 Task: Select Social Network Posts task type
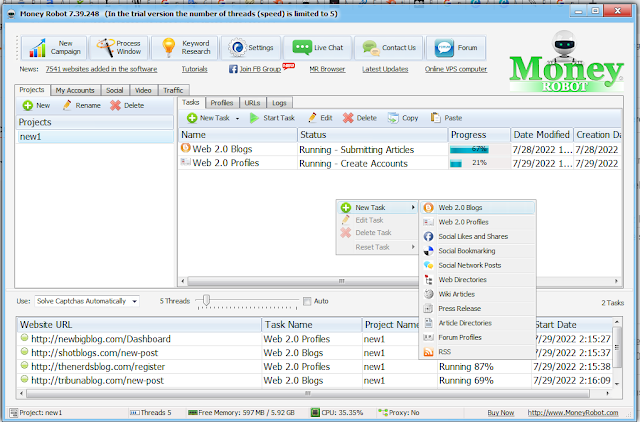[x=478, y=265]
